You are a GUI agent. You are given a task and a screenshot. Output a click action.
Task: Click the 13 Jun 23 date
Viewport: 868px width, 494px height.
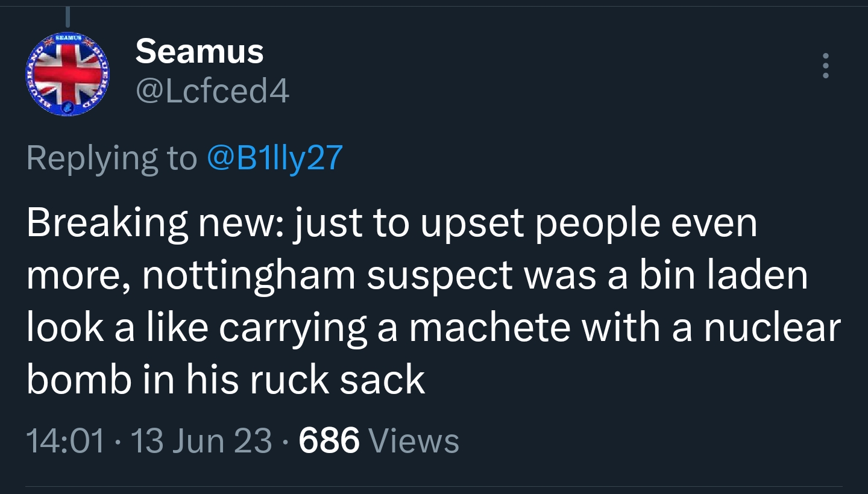coord(201,441)
